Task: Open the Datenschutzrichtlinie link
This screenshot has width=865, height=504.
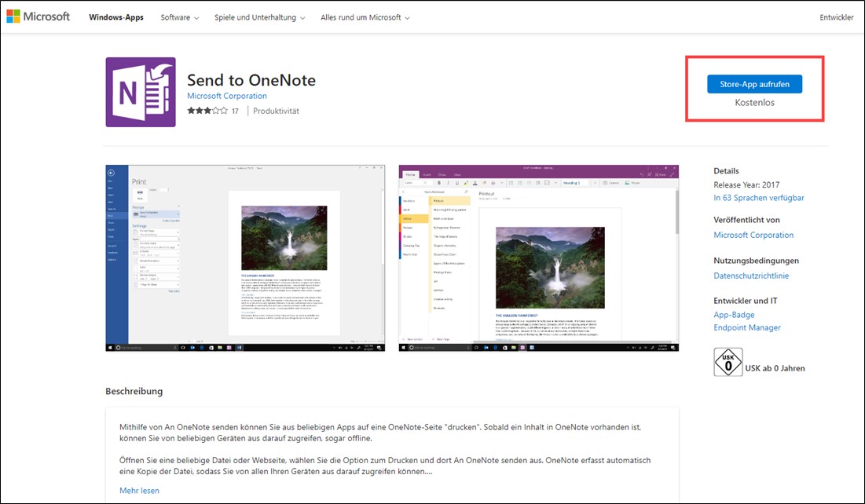Action: coord(751,276)
